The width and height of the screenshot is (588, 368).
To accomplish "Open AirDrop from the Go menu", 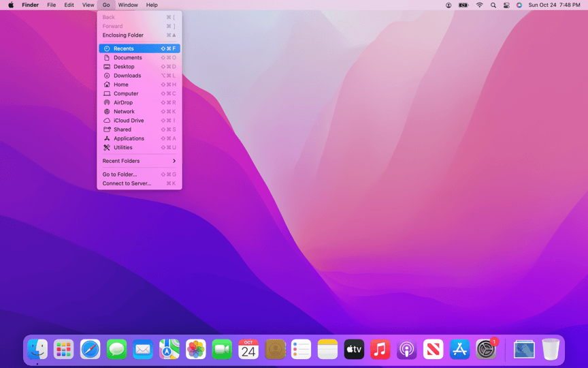I will click(x=140, y=102).
